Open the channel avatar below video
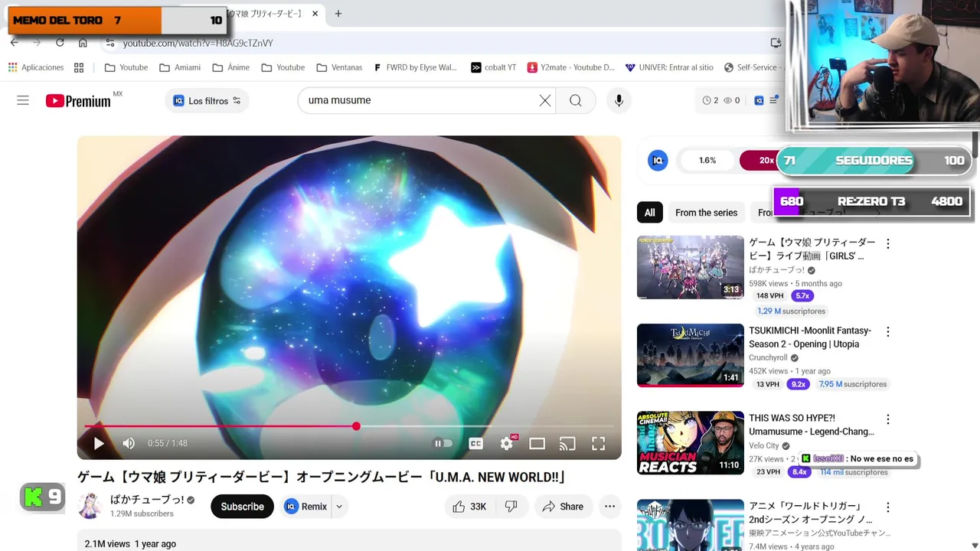This screenshot has width=980, height=551. (x=90, y=506)
